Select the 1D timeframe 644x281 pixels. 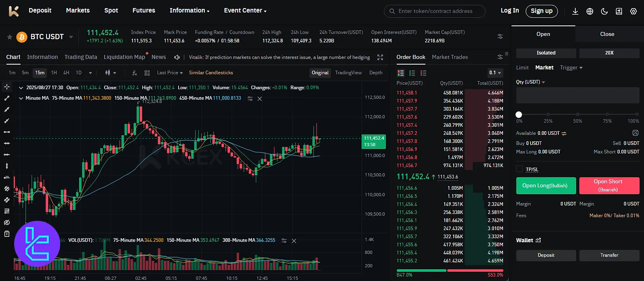coord(79,73)
